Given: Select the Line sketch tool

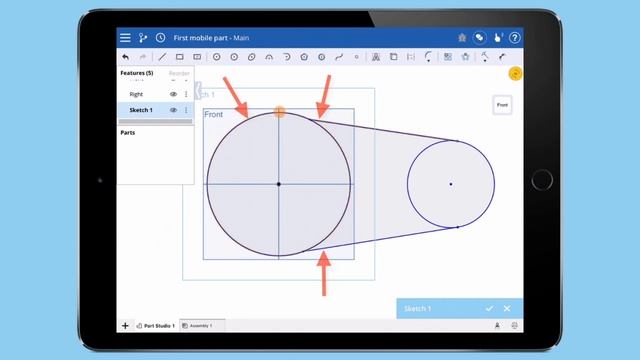Looking at the screenshot, I should coord(162,57).
